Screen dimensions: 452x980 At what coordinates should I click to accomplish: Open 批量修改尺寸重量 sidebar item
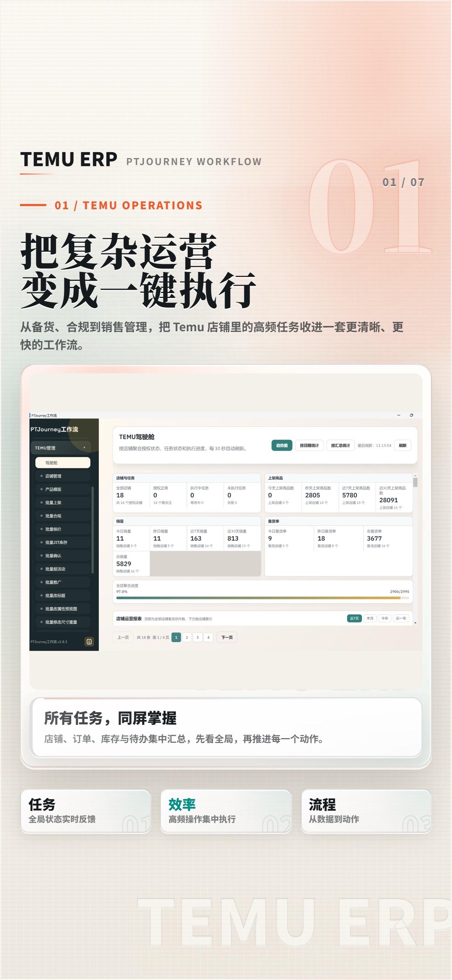click(x=63, y=622)
